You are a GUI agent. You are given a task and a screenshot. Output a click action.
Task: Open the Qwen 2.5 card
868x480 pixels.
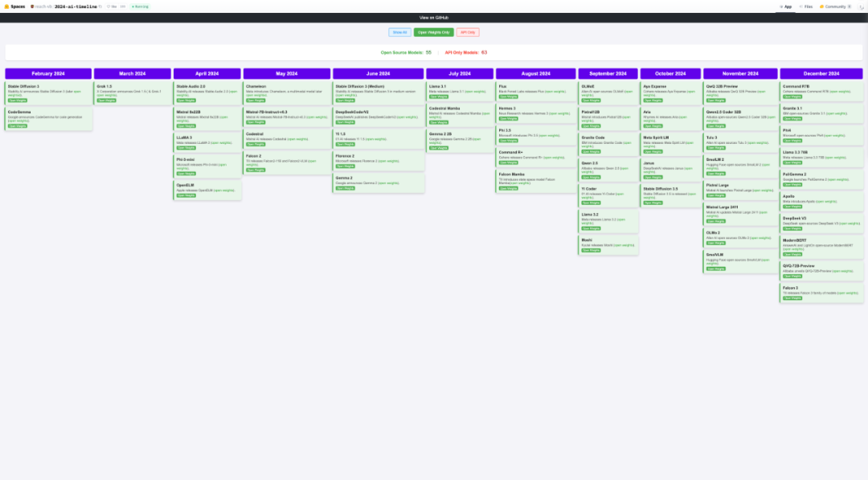[x=608, y=170]
